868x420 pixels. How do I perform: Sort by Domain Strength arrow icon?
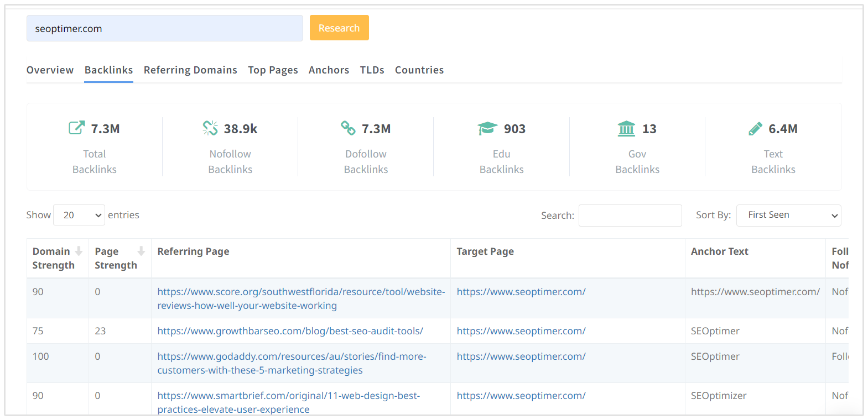pos(79,251)
